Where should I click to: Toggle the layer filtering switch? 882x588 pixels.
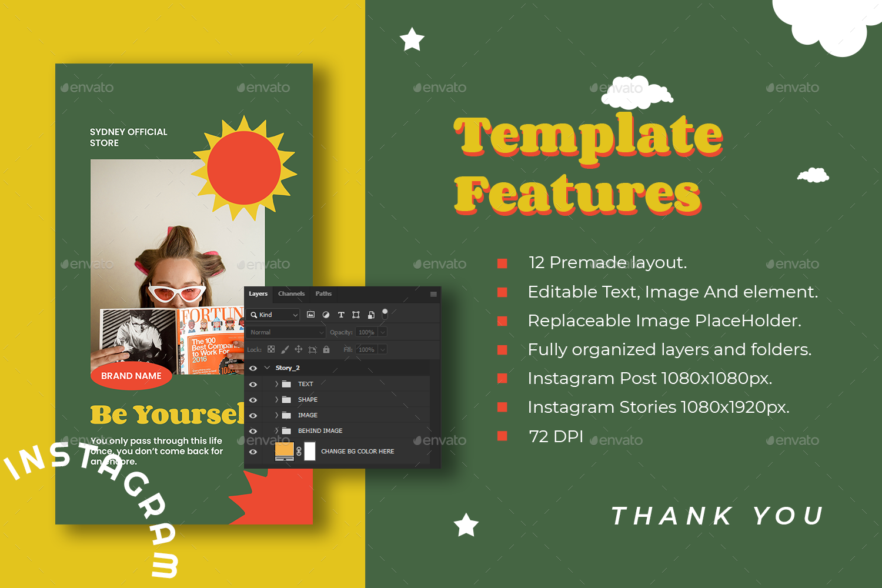pos(385,314)
